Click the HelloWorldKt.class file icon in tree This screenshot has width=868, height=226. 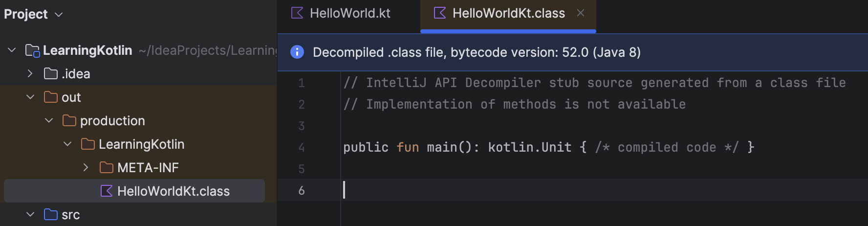click(107, 191)
